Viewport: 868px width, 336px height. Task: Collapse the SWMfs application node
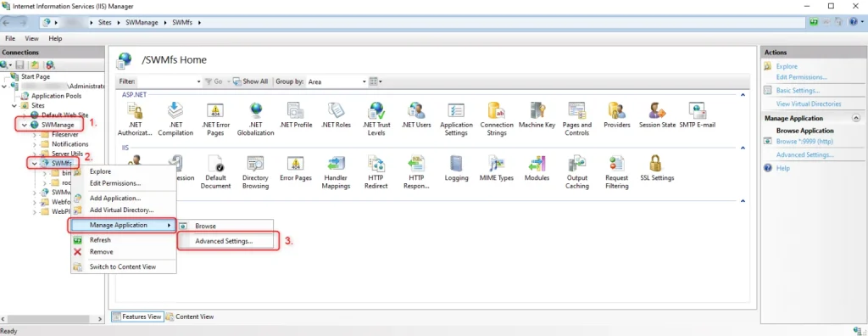(x=34, y=163)
